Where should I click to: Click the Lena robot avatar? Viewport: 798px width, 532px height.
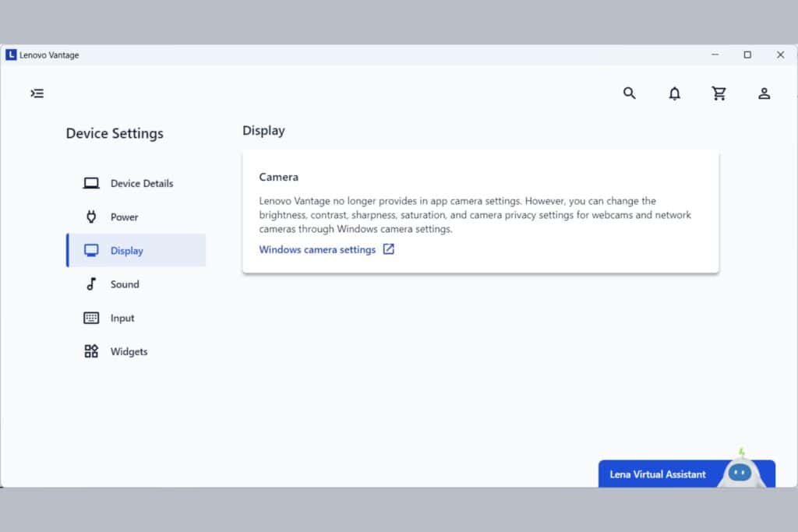click(740, 471)
